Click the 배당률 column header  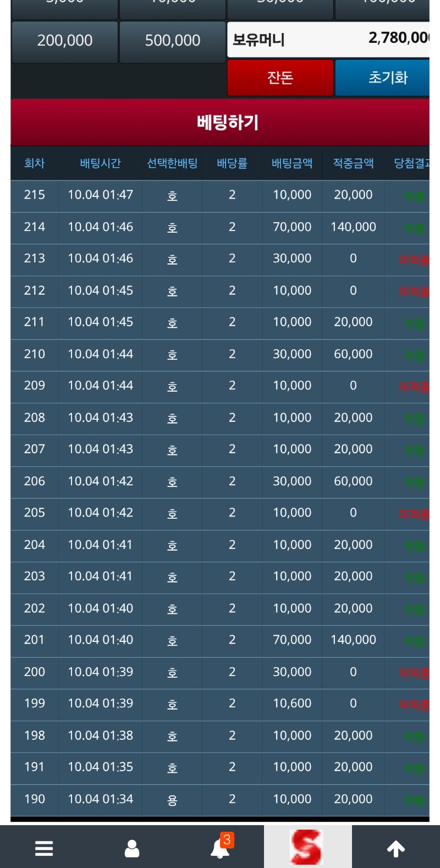tap(232, 163)
